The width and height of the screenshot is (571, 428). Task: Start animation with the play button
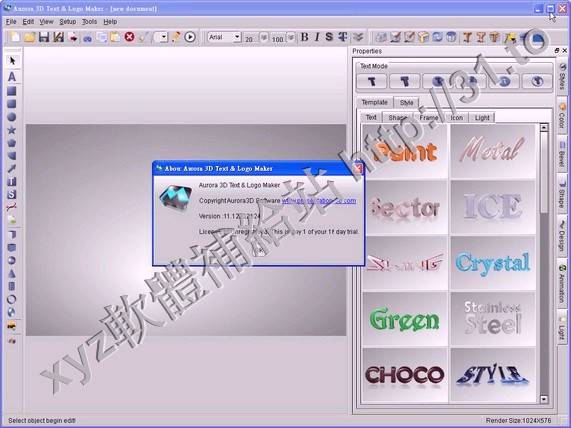190,37
